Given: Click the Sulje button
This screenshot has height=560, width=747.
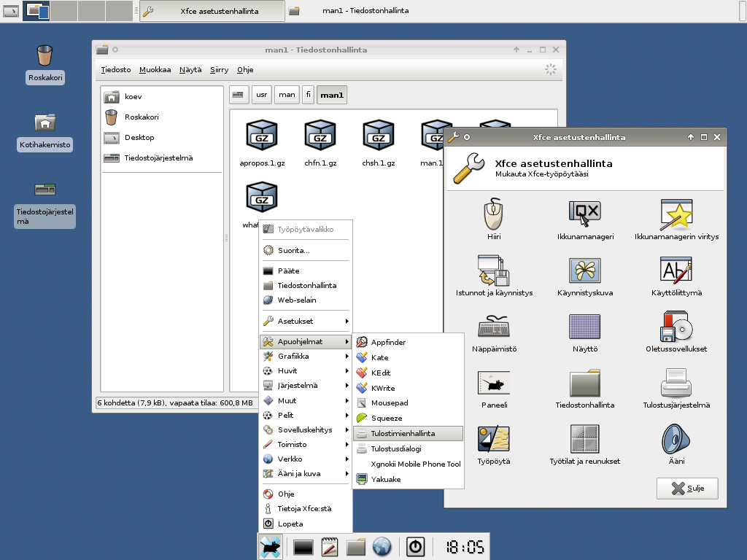Looking at the screenshot, I should (x=686, y=489).
